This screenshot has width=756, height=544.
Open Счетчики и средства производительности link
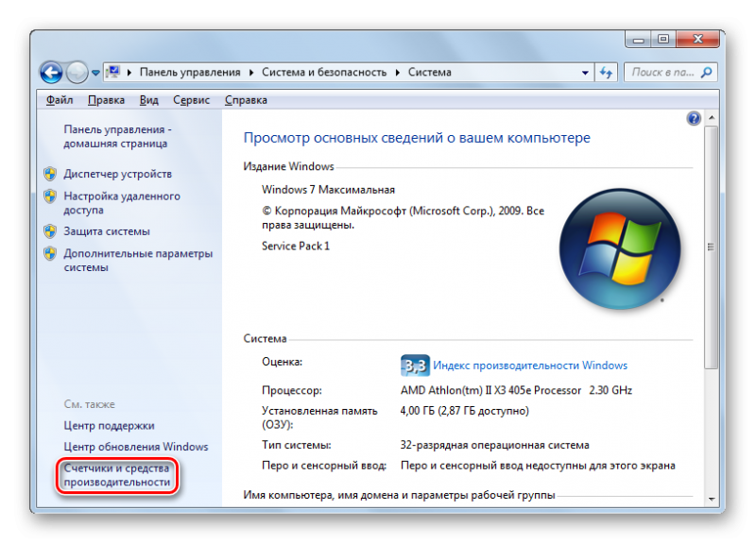tap(117, 475)
